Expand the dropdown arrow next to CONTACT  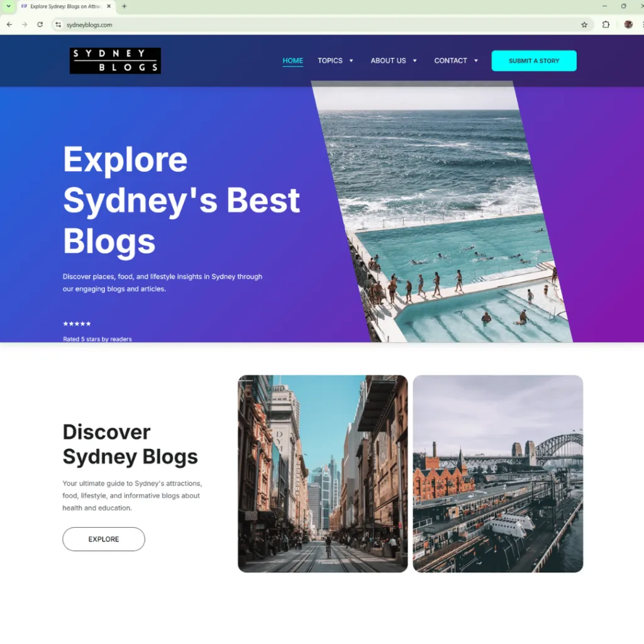pos(476,61)
